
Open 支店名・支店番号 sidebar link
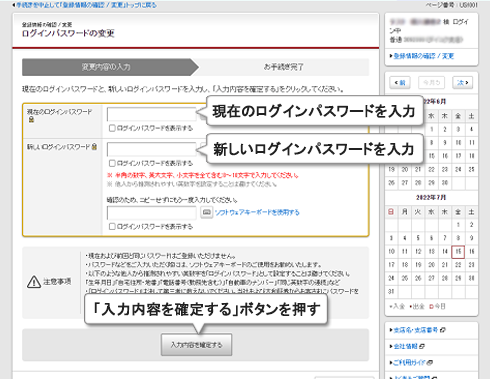416,330
